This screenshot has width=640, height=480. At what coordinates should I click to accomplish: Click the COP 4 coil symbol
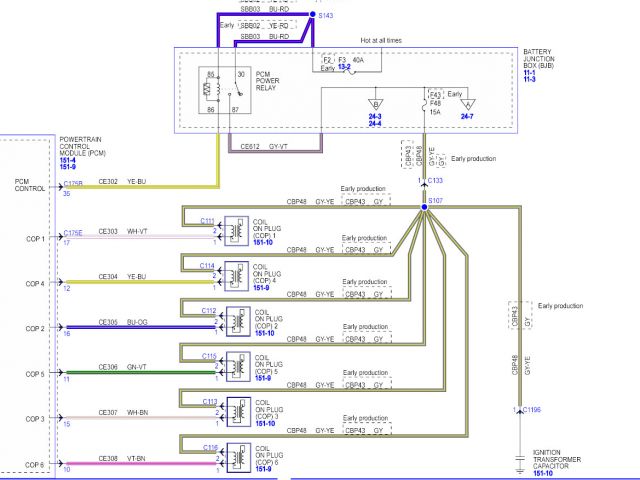(238, 275)
